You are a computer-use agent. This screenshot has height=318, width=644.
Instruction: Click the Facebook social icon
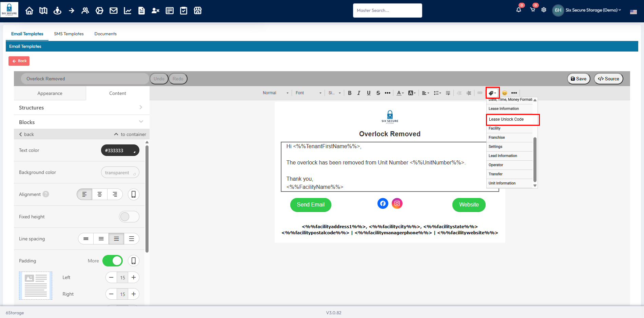click(x=383, y=203)
